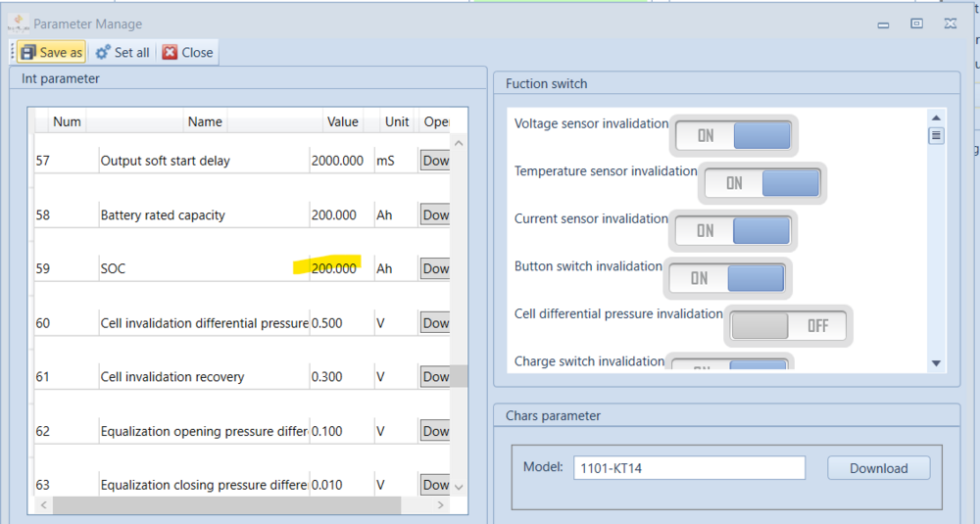Maximize the Parameter Manage window
Viewport: 980px width, 524px height.
tap(916, 24)
